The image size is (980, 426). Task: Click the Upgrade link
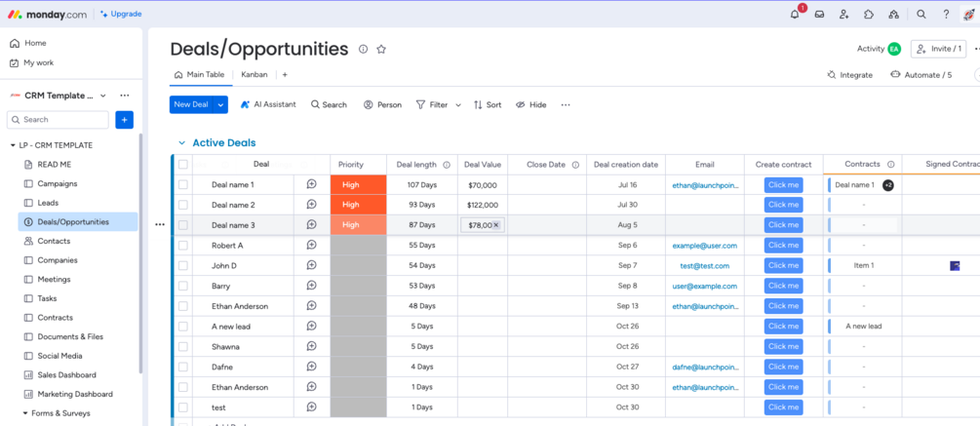[121, 15]
